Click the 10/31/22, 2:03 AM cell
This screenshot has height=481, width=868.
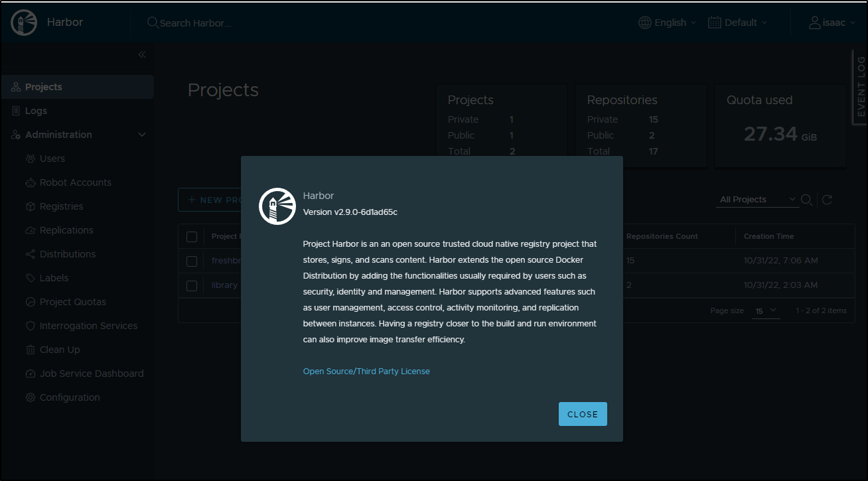(780, 285)
